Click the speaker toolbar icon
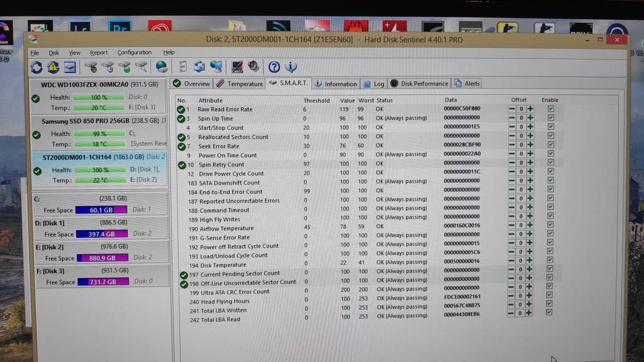This screenshot has height=362, width=644. tap(253, 67)
